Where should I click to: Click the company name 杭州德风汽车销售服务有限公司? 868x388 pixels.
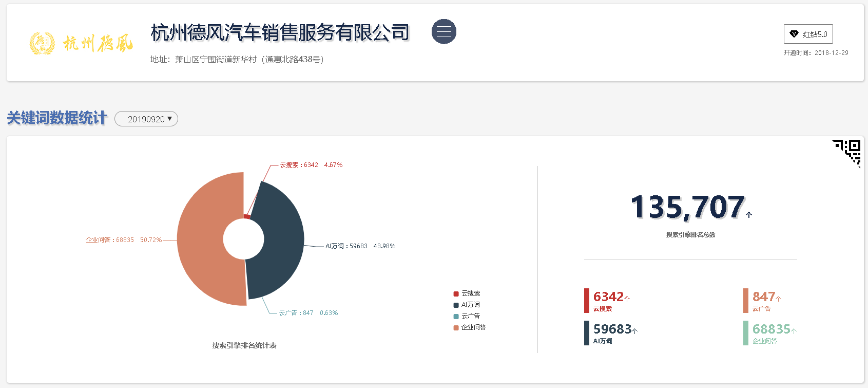(280, 32)
